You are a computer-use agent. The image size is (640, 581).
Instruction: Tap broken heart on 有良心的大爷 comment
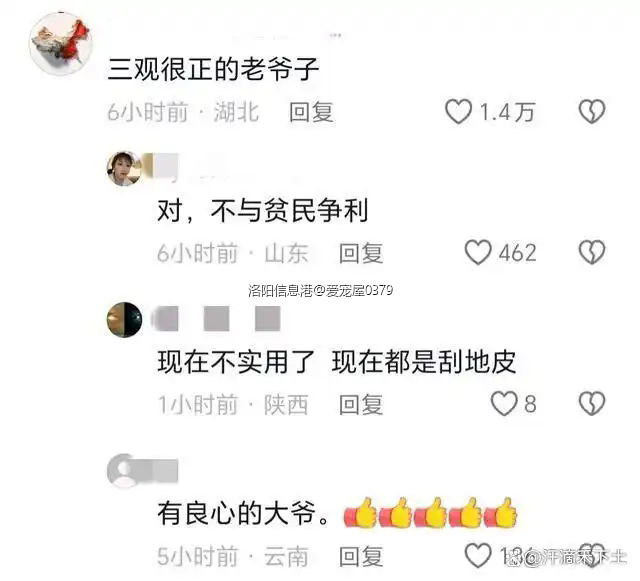pos(592,555)
